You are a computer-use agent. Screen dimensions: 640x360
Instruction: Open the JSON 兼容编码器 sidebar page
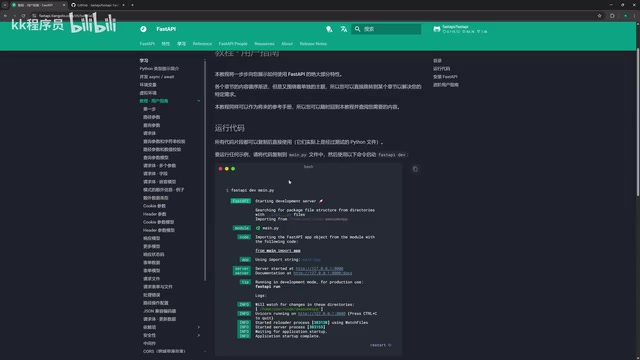(160, 311)
